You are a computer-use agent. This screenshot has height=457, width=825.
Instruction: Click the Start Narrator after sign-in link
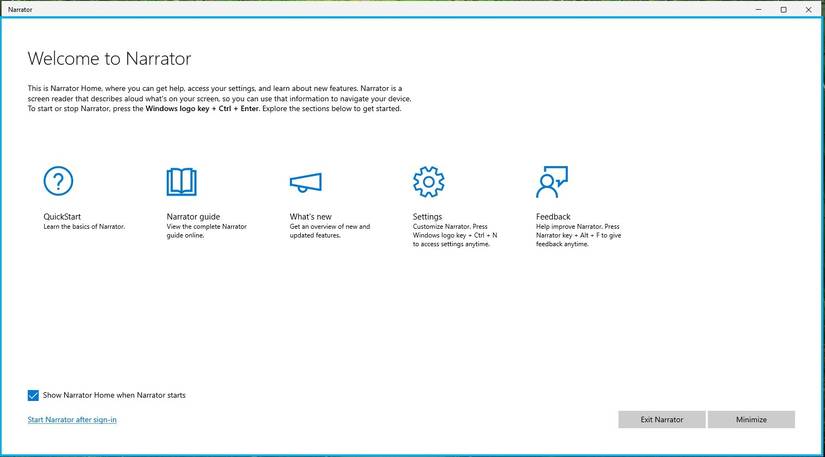tap(72, 420)
